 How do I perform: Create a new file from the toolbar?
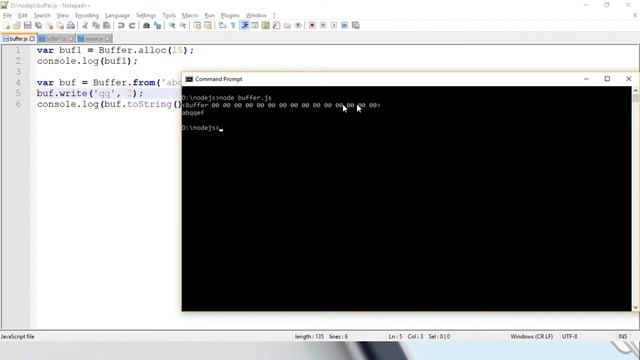(6, 25)
